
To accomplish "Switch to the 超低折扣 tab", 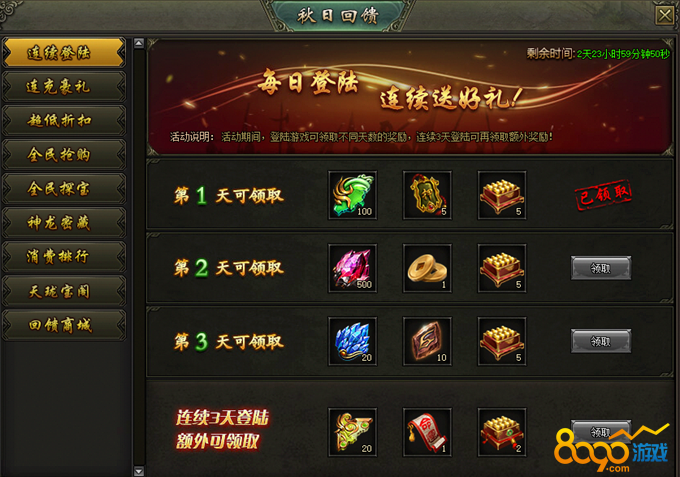I will [x=64, y=121].
